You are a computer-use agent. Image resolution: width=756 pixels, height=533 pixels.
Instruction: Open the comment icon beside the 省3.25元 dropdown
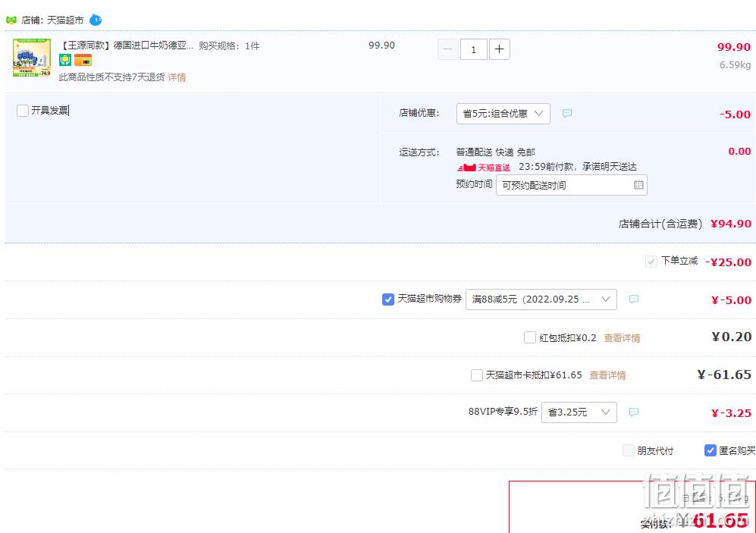(633, 412)
